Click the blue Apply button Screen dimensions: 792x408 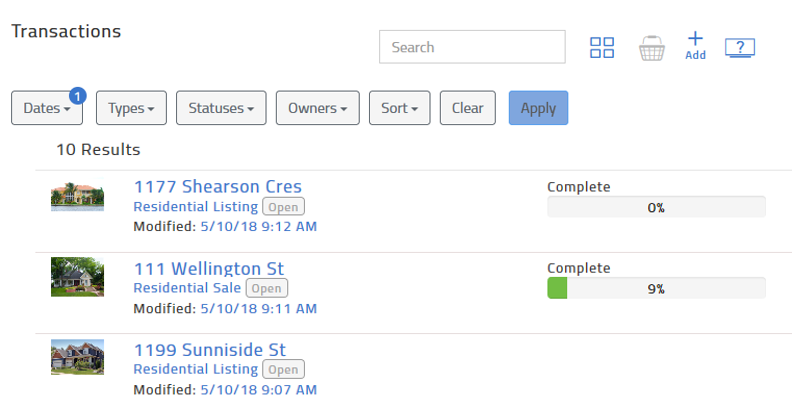point(538,108)
